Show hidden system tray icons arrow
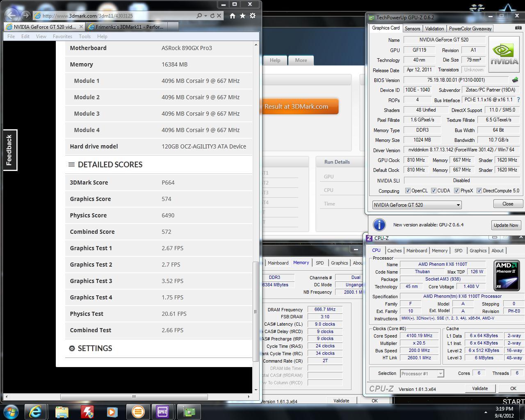The height and width of the screenshot is (420, 525). (486, 412)
